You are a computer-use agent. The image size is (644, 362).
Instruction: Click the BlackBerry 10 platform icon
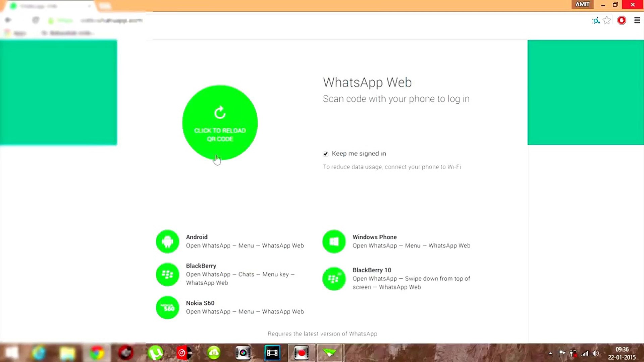(x=334, y=279)
